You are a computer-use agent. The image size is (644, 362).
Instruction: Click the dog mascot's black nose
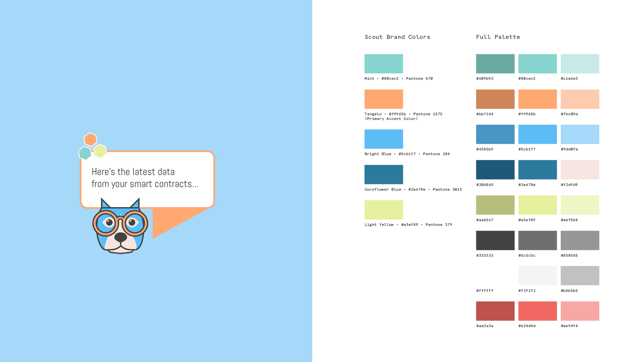click(x=120, y=237)
